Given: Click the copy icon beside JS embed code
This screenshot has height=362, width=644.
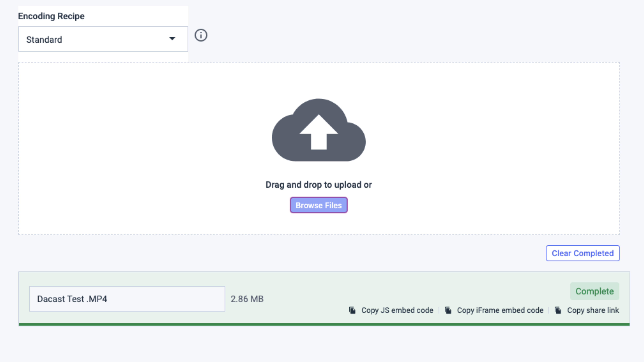Looking at the screenshot, I should tap(352, 310).
